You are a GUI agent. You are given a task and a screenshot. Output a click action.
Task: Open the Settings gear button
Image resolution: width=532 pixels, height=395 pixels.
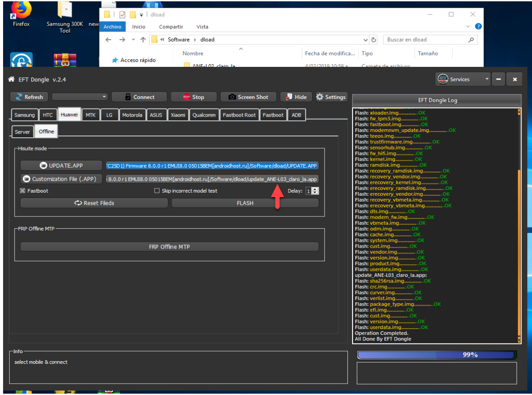coord(332,97)
